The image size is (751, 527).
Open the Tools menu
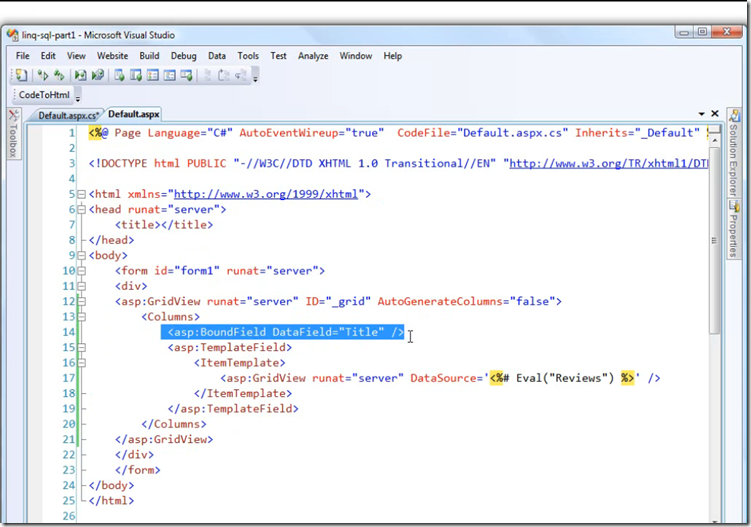248,56
